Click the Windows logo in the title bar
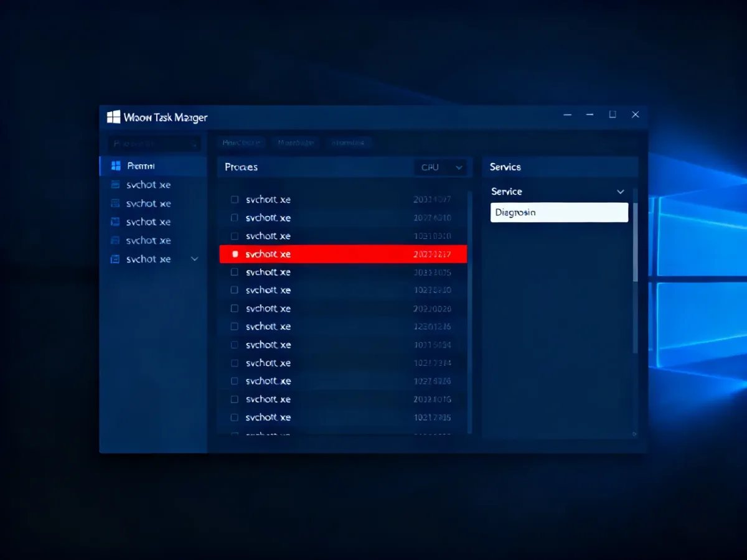The image size is (747, 560). click(113, 117)
